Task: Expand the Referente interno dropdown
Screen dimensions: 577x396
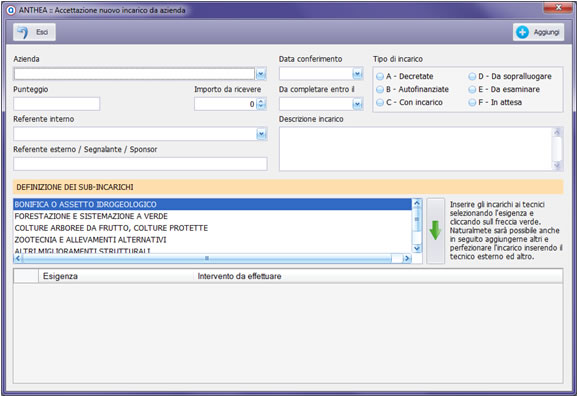Action: coord(261,134)
